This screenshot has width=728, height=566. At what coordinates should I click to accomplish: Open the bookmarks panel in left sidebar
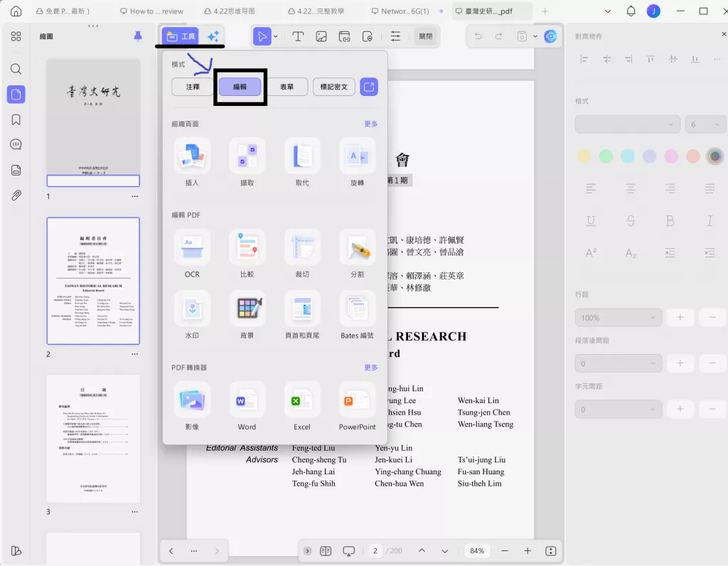(x=16, y=119)
